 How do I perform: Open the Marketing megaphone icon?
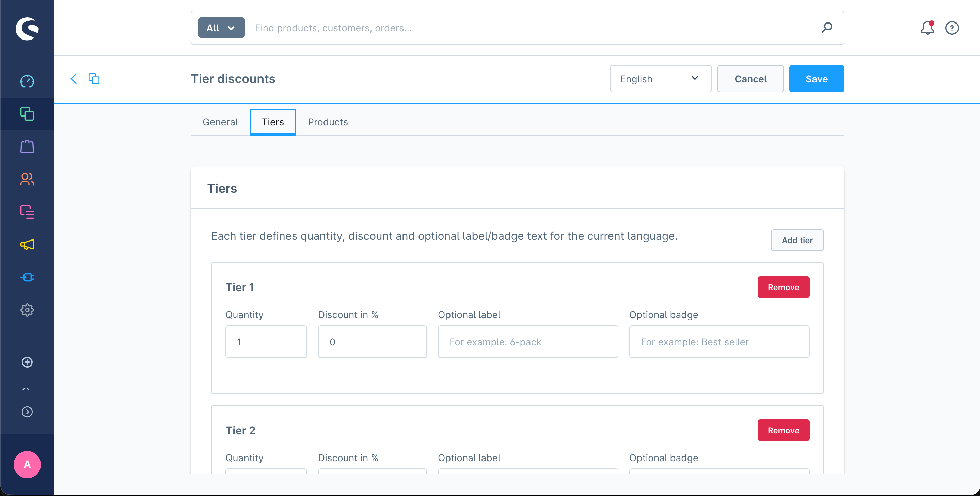tap(27, 244)
